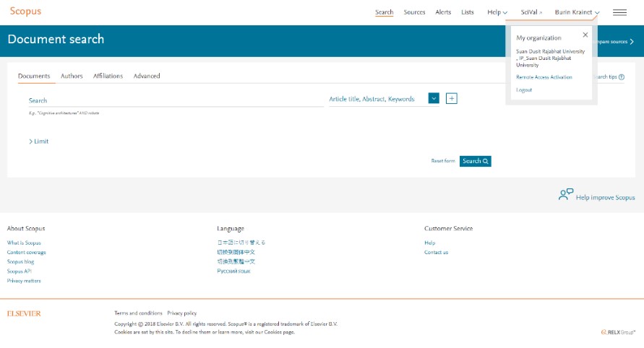This screenshot has height=348, width=644.
Task: Switch language to Simplified Chinese
Action: (236, 252)
